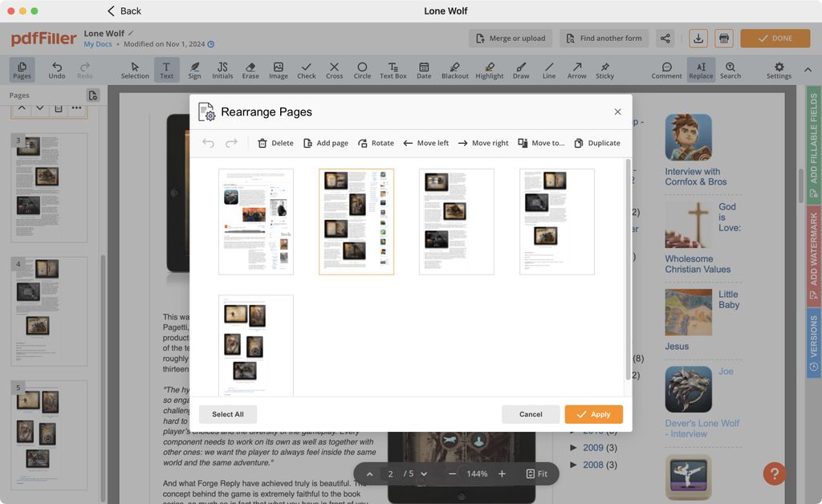Increase zoom using the plus control
The width and height of the screenshot is (822, 504).
coord(503,474)
